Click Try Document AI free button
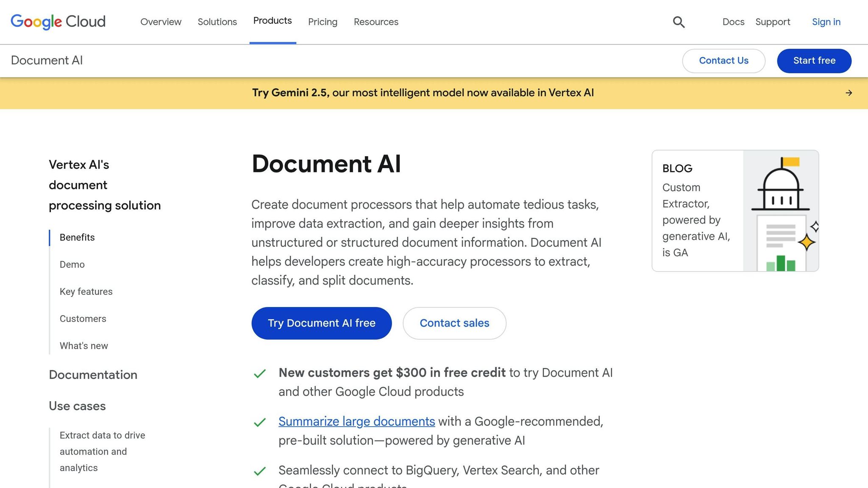 321,323
